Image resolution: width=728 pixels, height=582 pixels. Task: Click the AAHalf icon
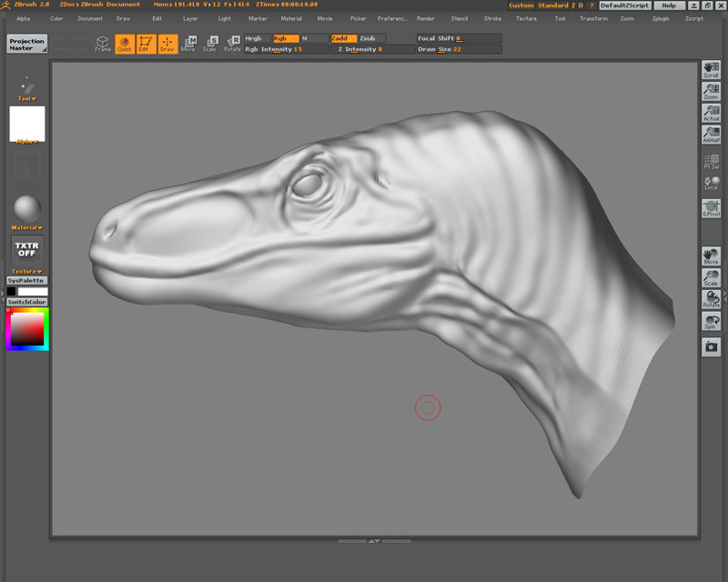click(711, 135)
